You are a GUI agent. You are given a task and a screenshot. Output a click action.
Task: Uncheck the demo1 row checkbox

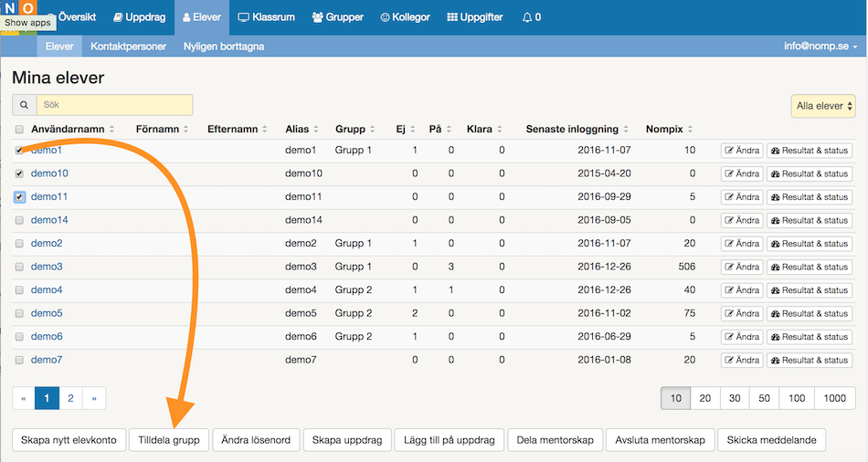click(19, 150)
